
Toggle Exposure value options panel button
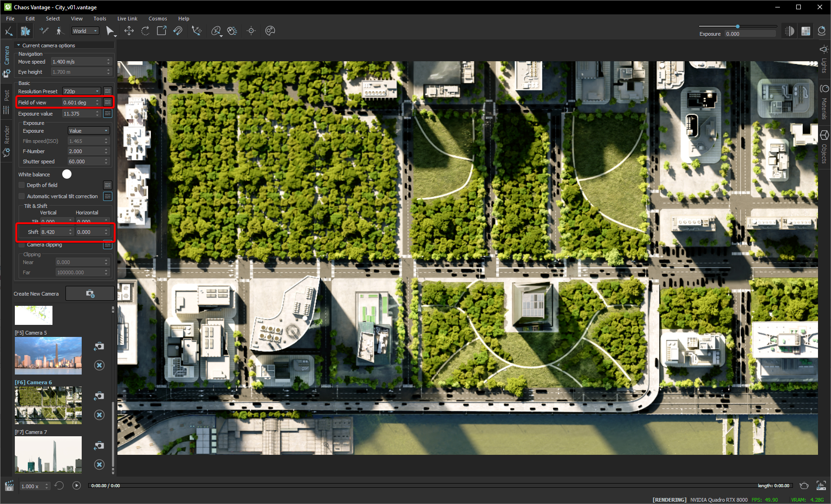pyautogui.click(x=108, y=113)
